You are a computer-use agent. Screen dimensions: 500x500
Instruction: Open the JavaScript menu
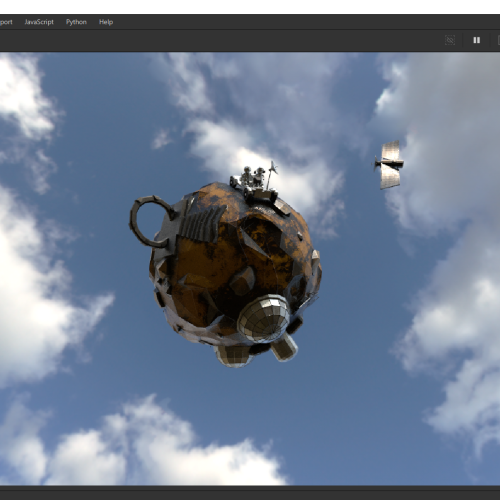tap(39, 22)
